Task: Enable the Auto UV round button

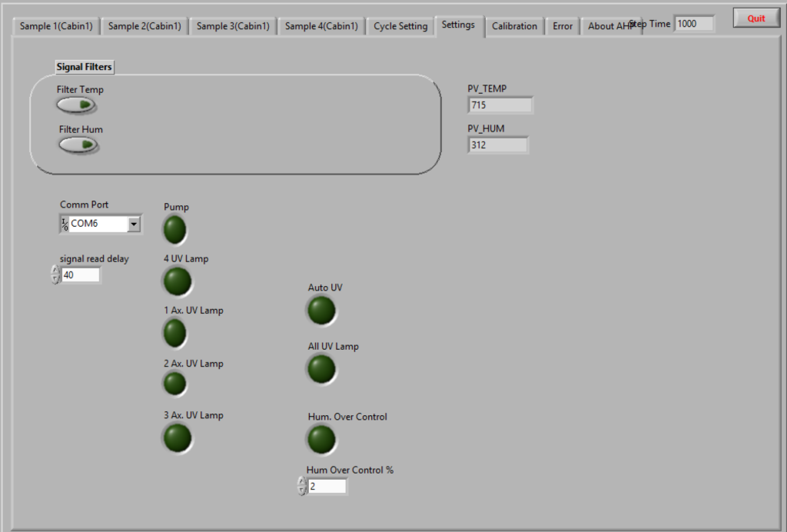Action: coord(321,310)
